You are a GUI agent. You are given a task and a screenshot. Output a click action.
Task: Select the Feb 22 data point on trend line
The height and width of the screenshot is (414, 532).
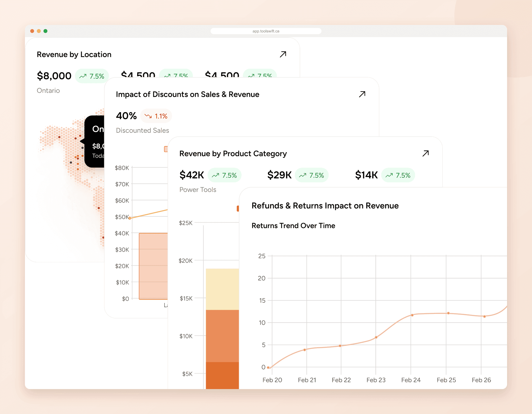[x=340, y=346]
